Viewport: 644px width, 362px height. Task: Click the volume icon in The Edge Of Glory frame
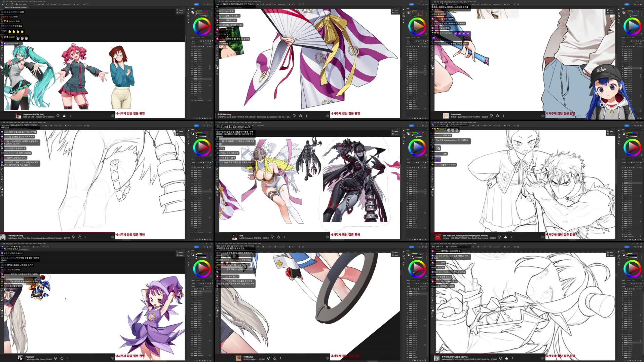(x=112, y=237)
